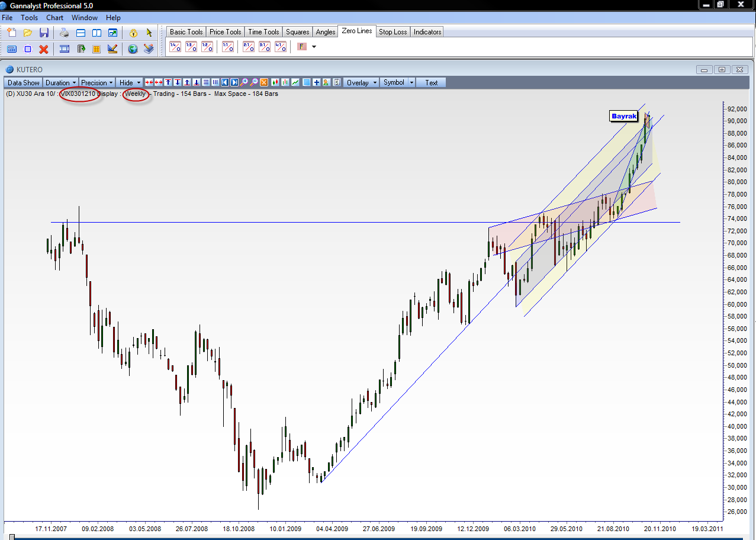Viewport: 756px width, 540px height.
Task: Open the orange grid table icon
Action: tap(96, 49)
